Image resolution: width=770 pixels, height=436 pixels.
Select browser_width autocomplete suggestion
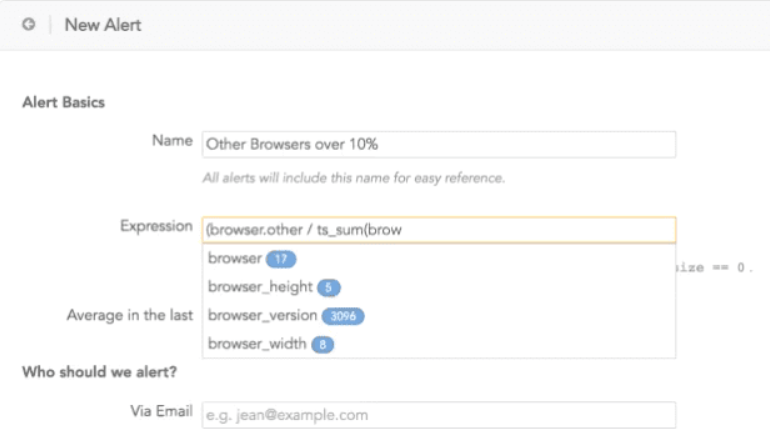tap(439, 344)
